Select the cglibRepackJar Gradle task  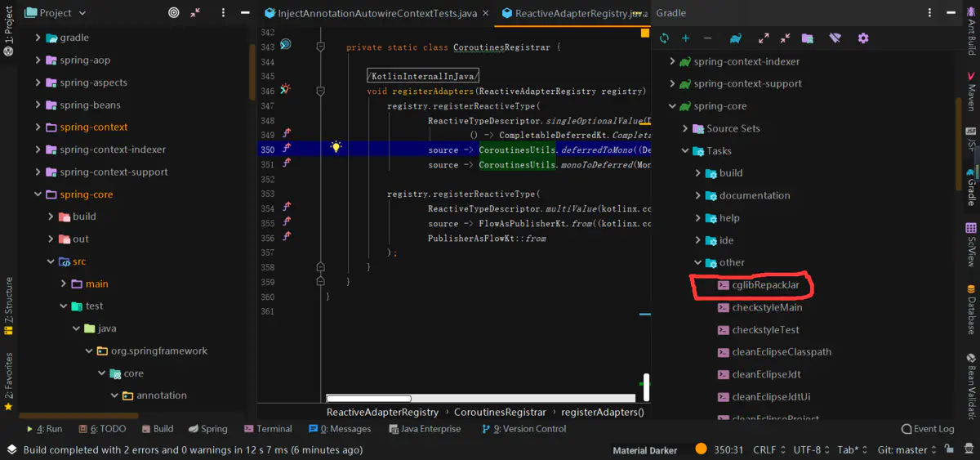coord(764,285)
